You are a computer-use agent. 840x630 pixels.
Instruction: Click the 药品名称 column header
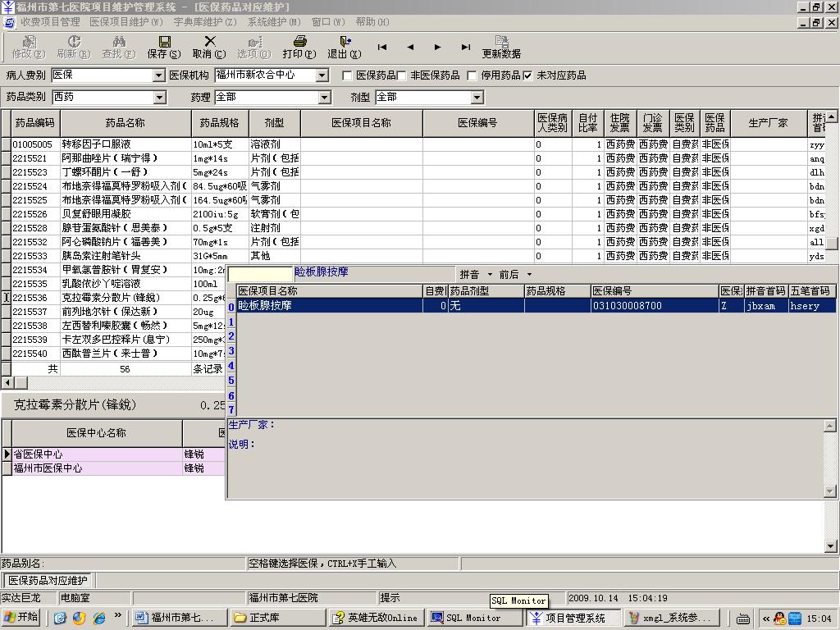click(126, 123)
